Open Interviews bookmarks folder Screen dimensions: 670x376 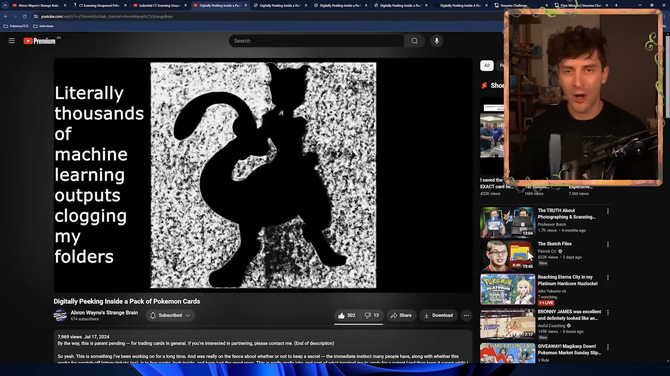(44, 26)
